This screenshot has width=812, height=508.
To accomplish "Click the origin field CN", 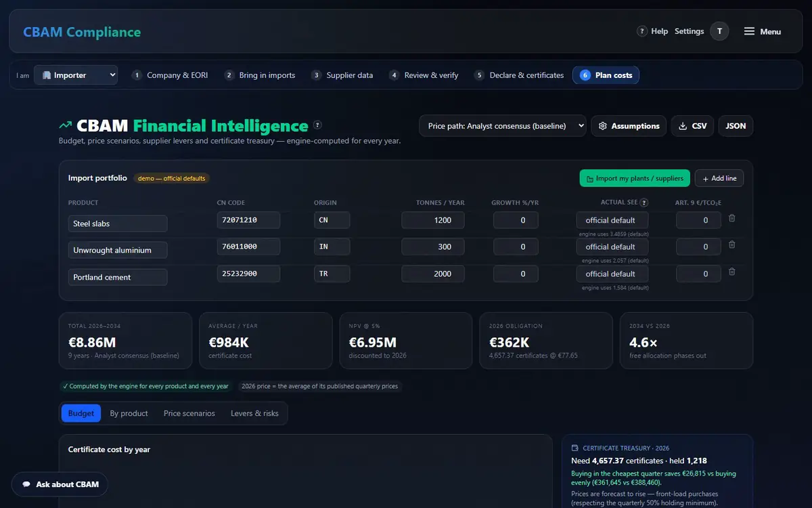I will 332,220.
